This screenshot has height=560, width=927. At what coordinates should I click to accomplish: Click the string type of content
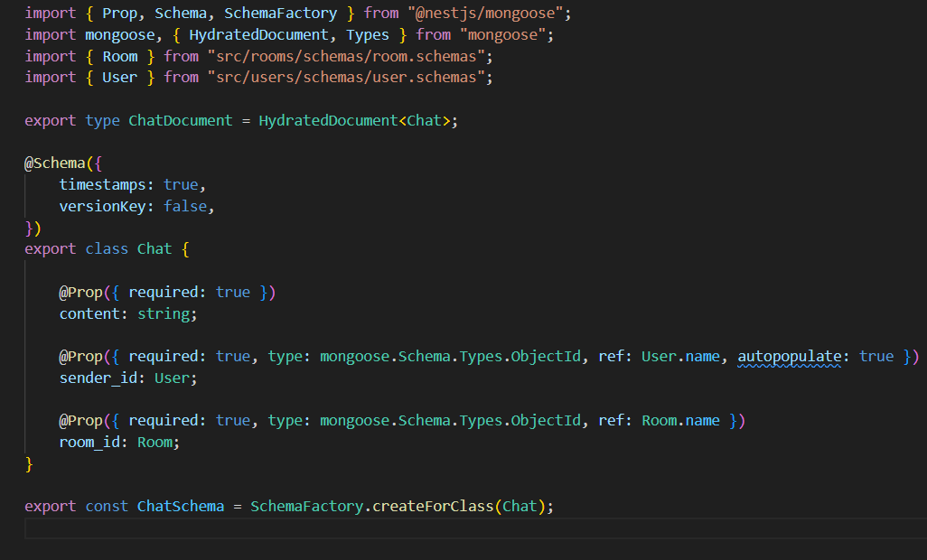point(164,313)
